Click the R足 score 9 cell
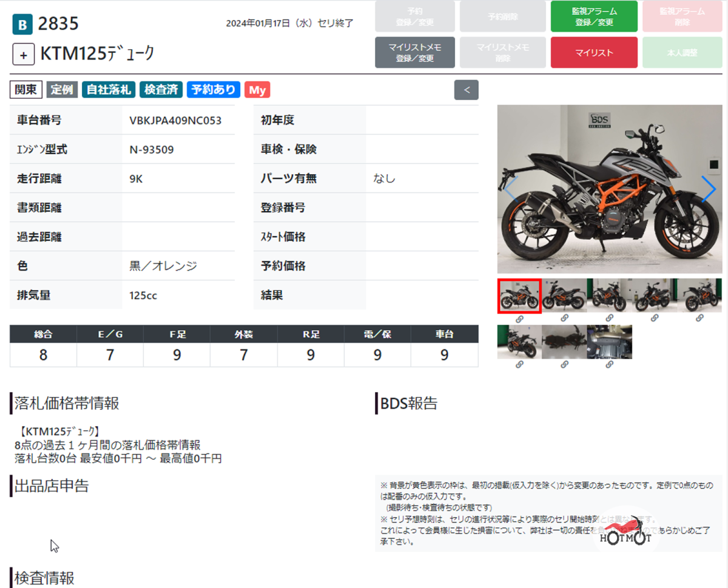 pyautogui.click(x=311, y=355)
